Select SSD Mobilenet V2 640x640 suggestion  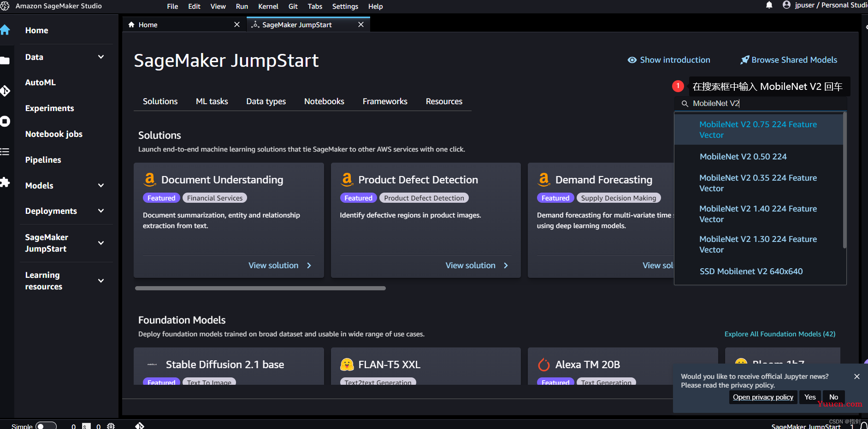point(759,271)
